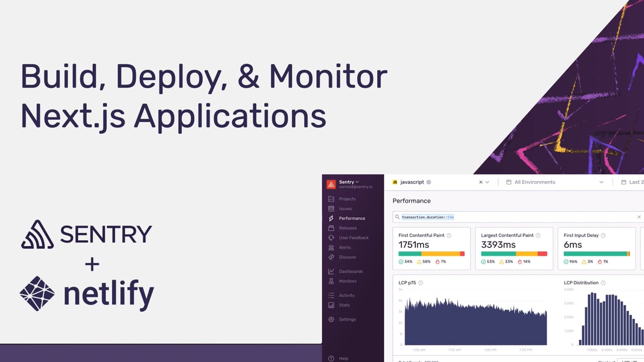Open the Help question mark icon

coord(331,358)
